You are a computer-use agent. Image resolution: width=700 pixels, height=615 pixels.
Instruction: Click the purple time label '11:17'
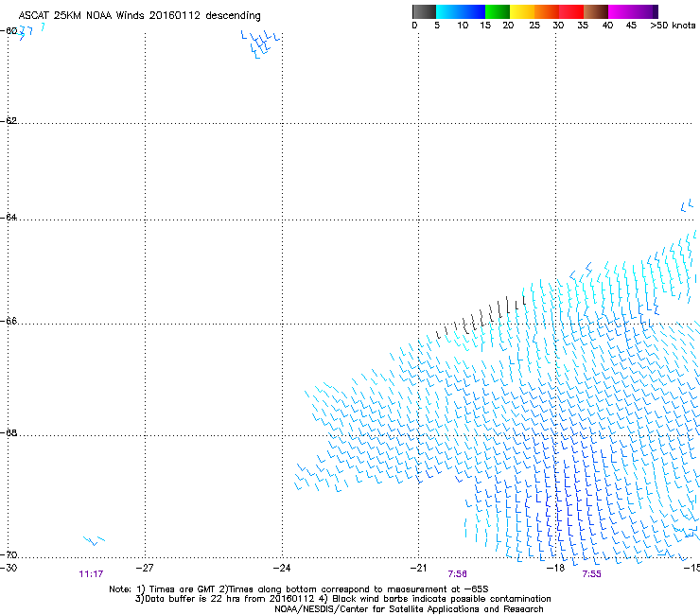click(91, 574)
